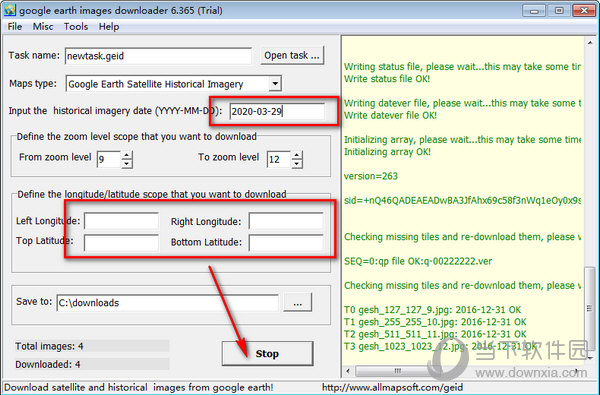Click the log panel scroll-up arrow
600x395 pixels.
[590, 43]
